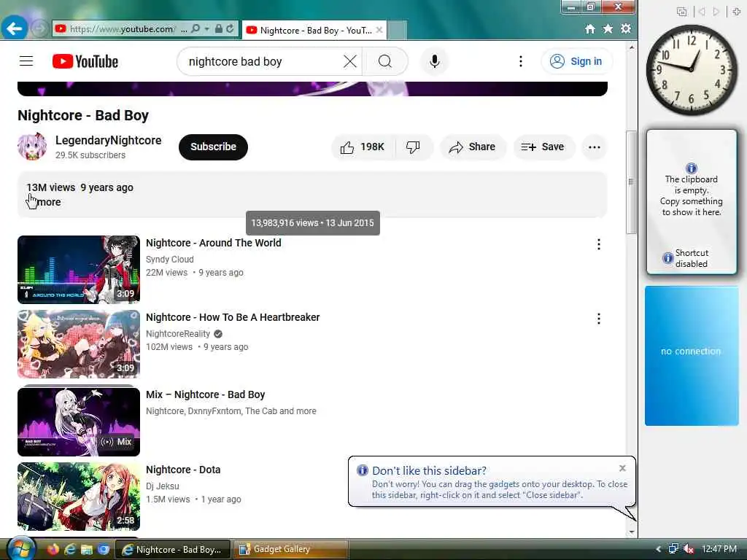Image resolution: width=747 pixels, height=560 pixels.
Task: Open YouTube settings three-dot menu
Action: click(521, 61)
